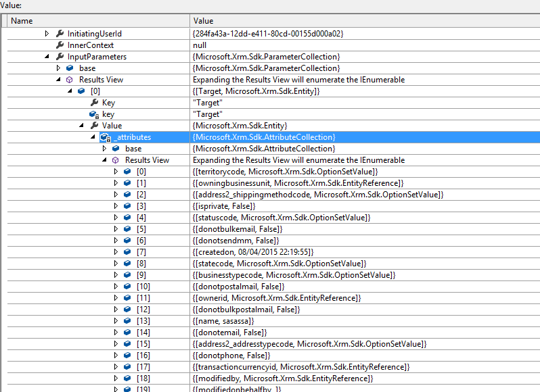The image size is (540, 392).
Task: Select the [16] row label
Action: (x=143, y=356)
